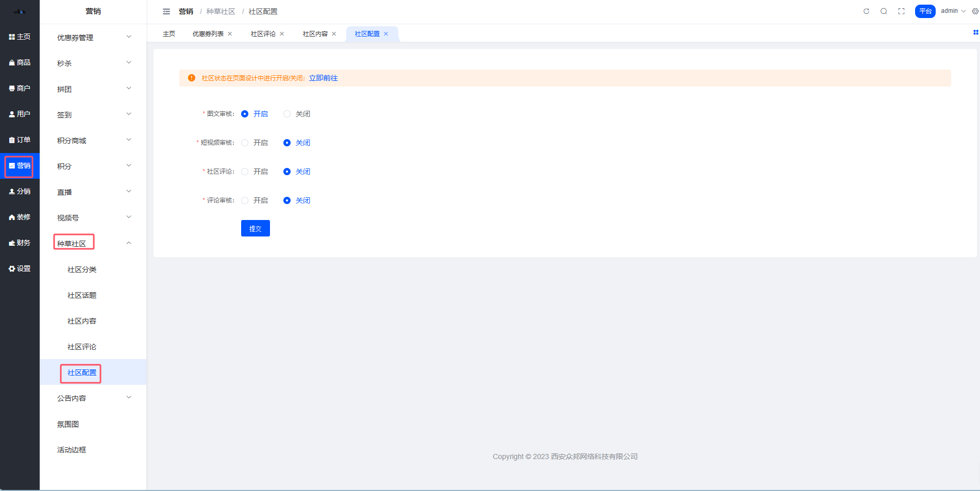Viewport: 980px width, 491px height.
Task: Click the 提交 button
Action: pyautogui.click(x=255, y=228)
